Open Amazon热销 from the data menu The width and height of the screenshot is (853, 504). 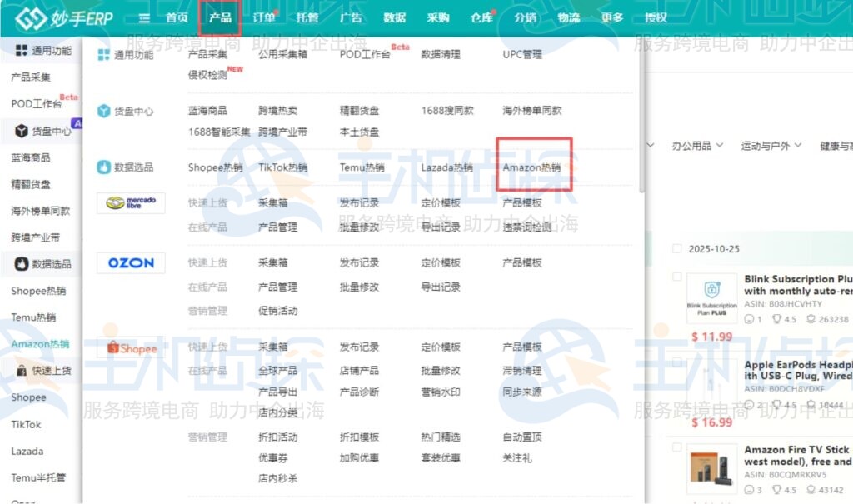[533, 166]
